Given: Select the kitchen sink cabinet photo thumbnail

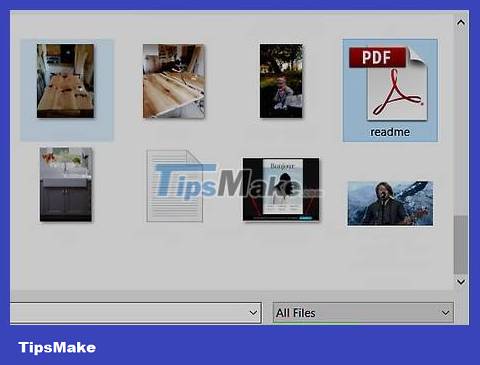Looking at the screenshot, I should (x=66, y=184).
